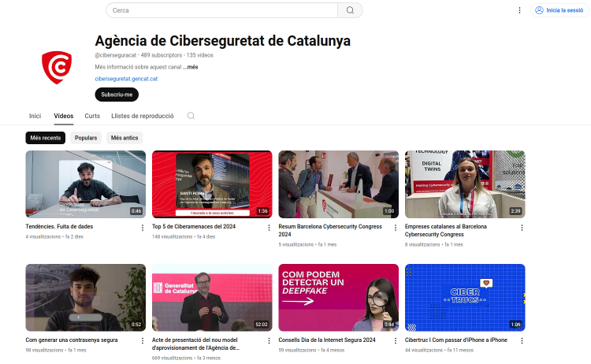591x364 pixels.
Task: Open options for Com generar una contrasenya segura
Action: click(x=143, y=340)
